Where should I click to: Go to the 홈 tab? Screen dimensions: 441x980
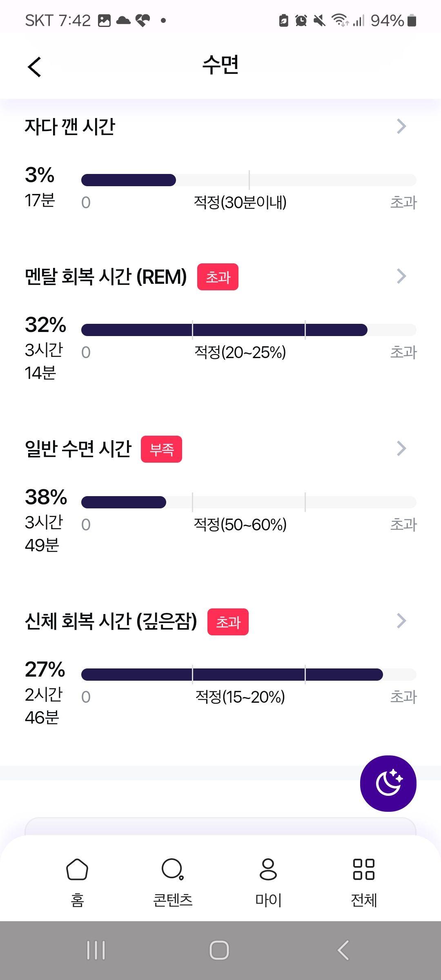click(x=77, y=882)
